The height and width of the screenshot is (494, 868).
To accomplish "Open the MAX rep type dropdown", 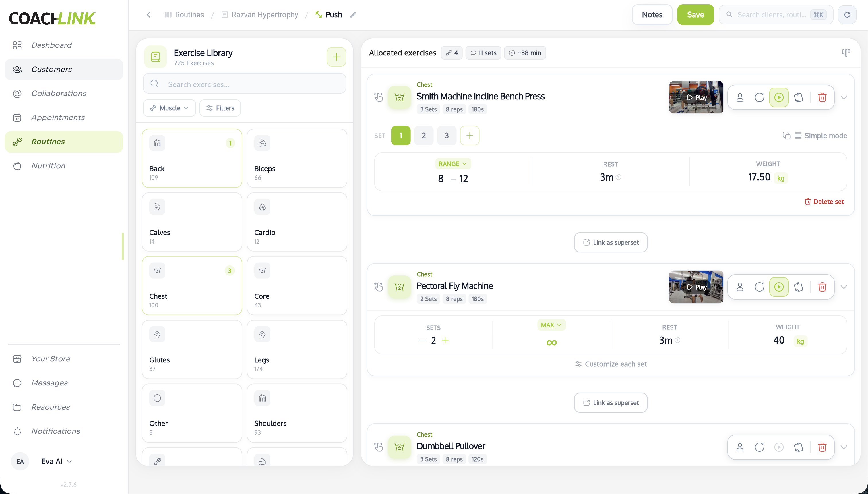I will click(551, 325).
